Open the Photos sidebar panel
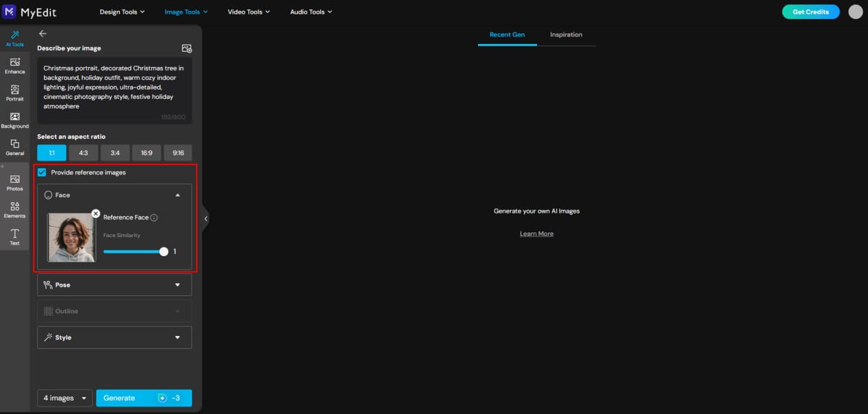 [15, 183]
